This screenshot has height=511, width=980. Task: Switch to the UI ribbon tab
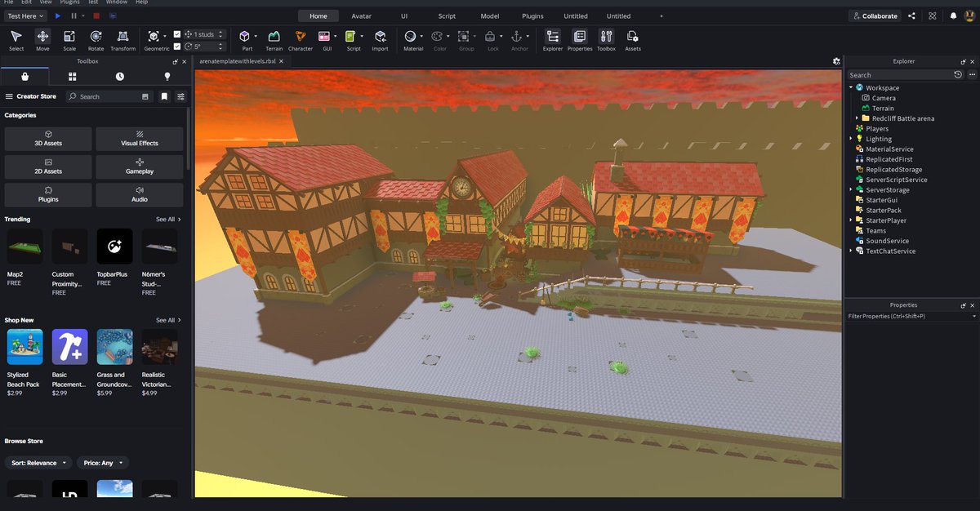click(x=404, y=16)
